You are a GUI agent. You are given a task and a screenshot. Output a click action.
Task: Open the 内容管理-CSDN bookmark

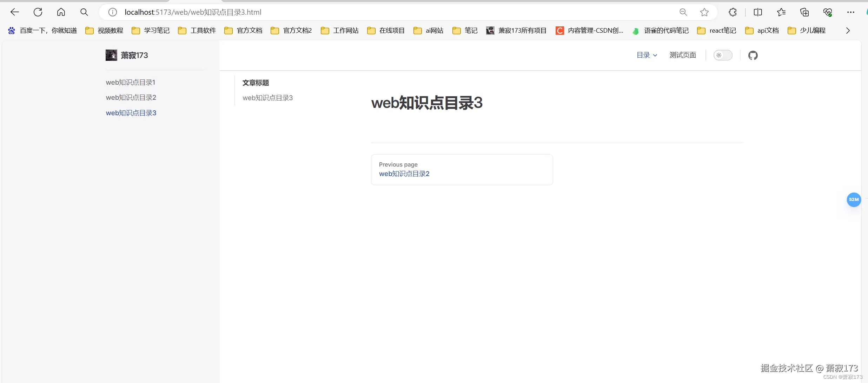click(x=590, y=30)
